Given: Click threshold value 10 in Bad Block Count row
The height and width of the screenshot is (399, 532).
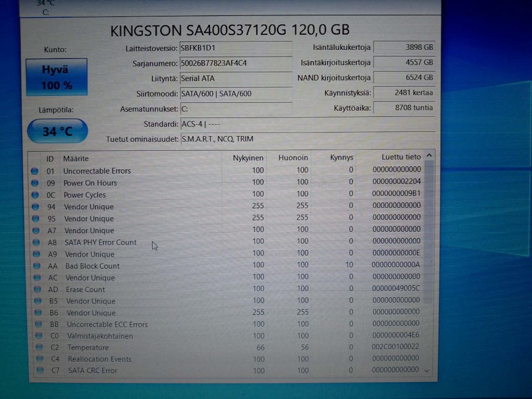Looking at the screenshot, I should 350,265.
